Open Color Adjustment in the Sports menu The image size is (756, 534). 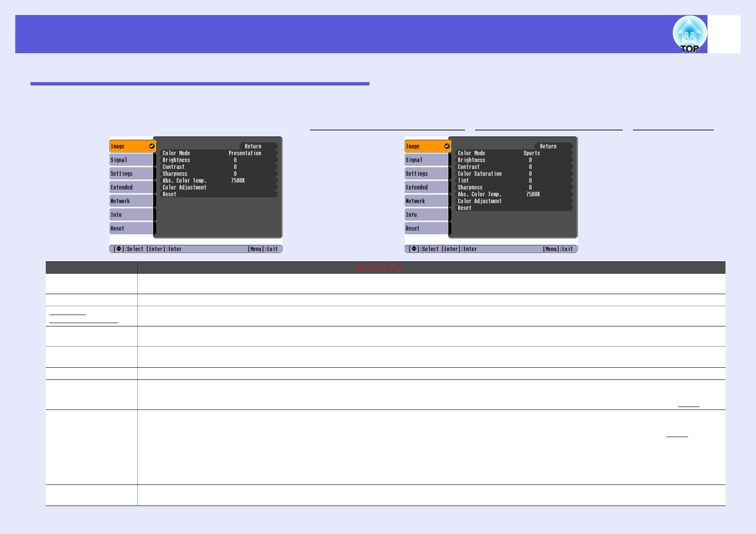click(514, 201)
